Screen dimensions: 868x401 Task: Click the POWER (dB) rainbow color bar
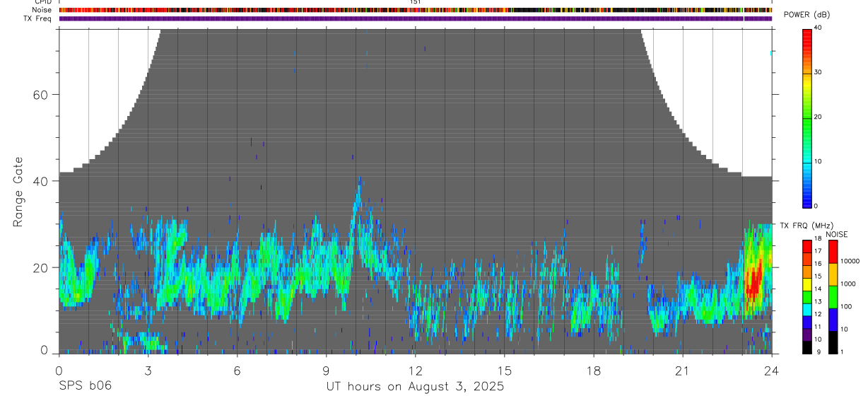pyautogui.click(x=807, y=117)
